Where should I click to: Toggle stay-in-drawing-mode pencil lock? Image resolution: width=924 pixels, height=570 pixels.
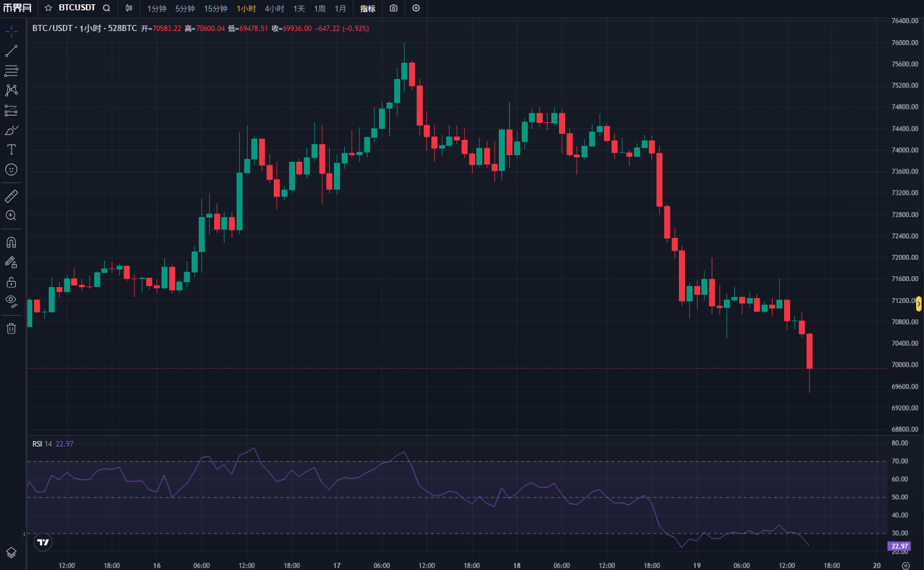tap(12, 262)
